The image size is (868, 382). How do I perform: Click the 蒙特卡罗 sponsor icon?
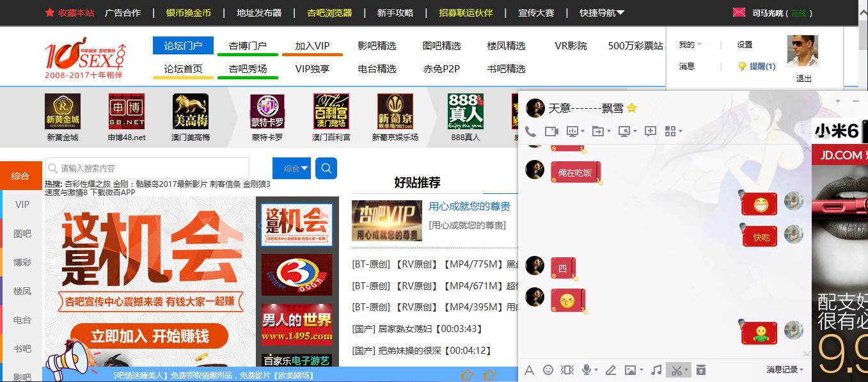click(267, 111)
